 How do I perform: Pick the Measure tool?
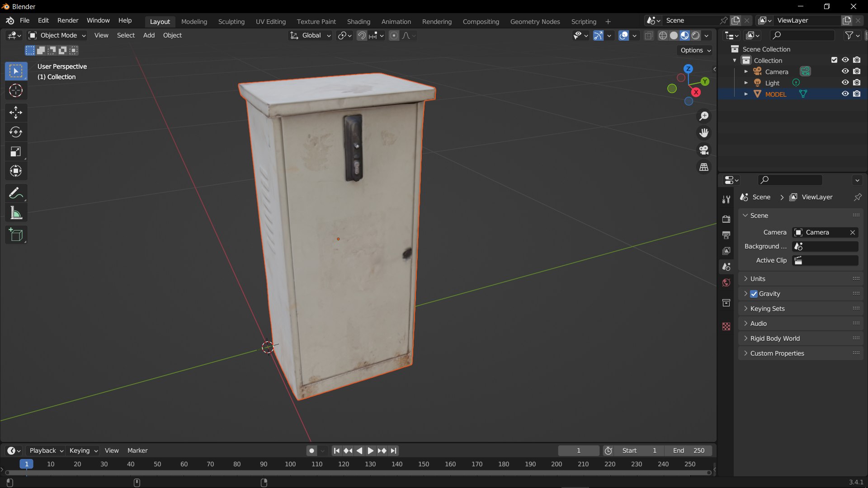click(16, 213)
